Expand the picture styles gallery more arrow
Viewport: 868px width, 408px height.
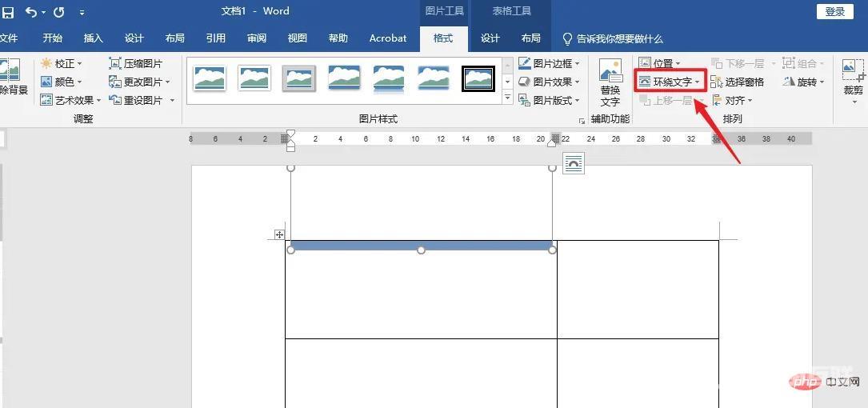coord(507,98)
